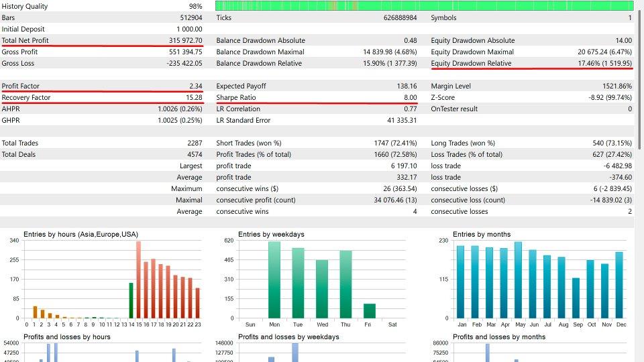Click Entries by hours chart title

(x=80, y=235)
